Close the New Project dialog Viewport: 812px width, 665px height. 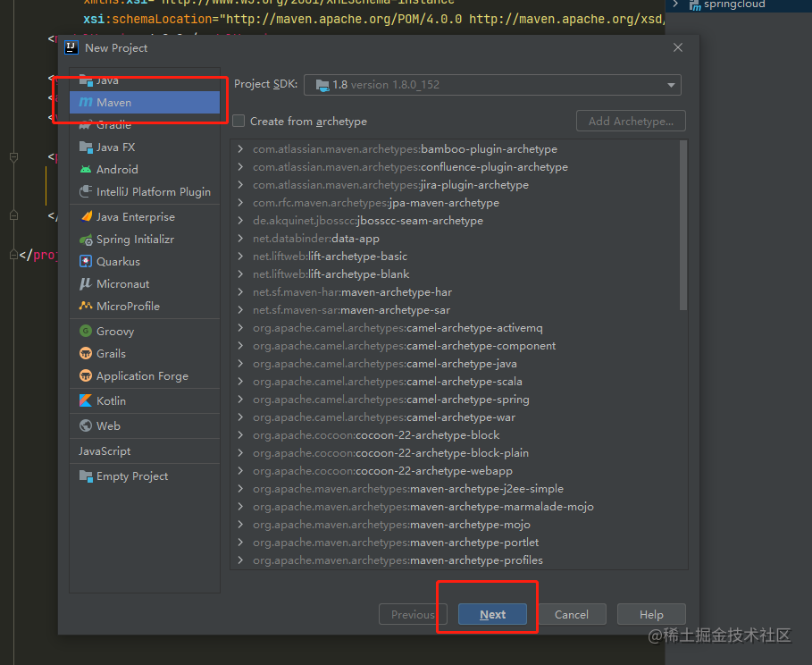click(x=678, y=47)
